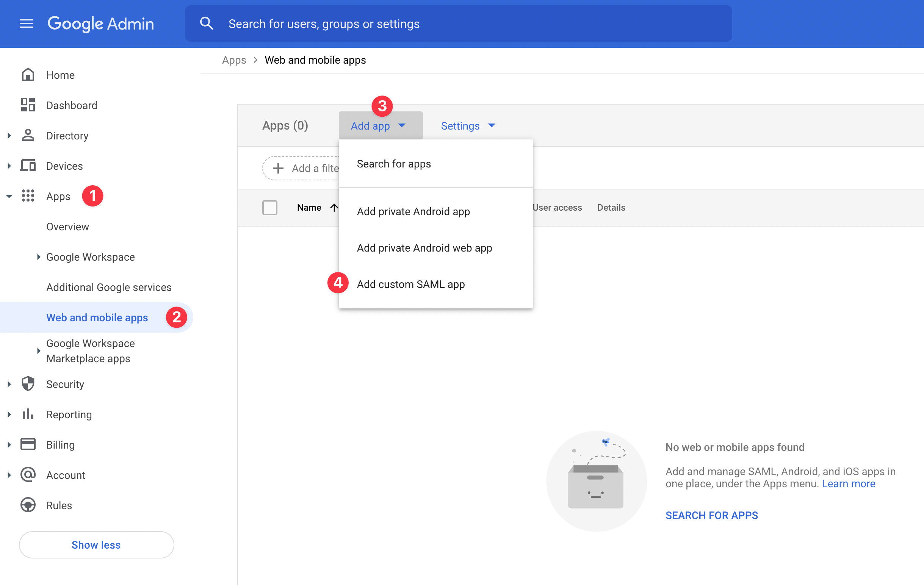
Task: Expand the Reporting section arrow
Action: coord(9,414)
